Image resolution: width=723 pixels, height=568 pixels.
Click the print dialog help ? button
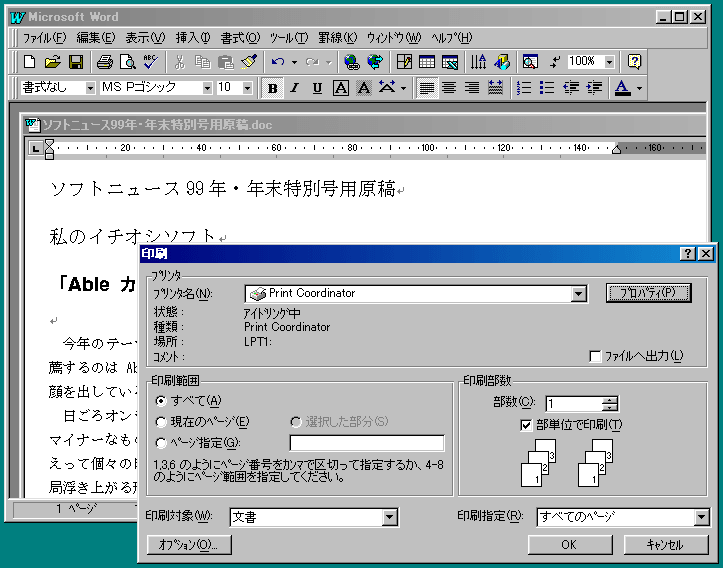[x=687, y=254]
